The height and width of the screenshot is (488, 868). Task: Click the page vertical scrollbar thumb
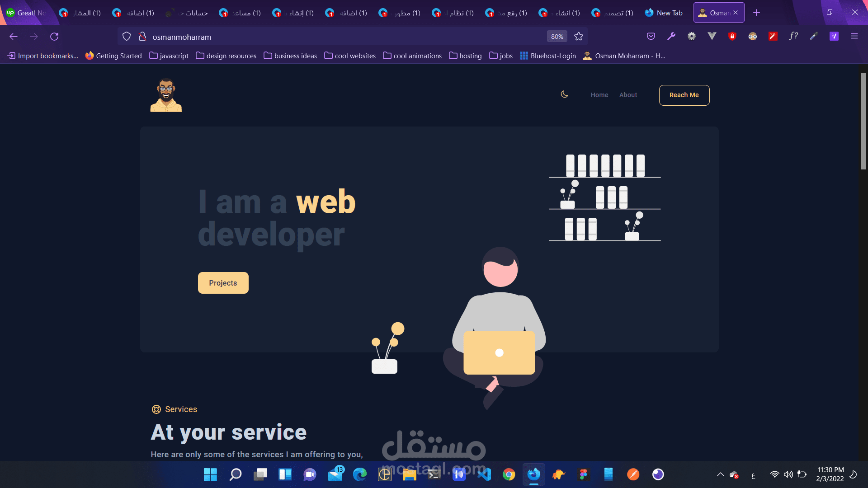point(863,121)
